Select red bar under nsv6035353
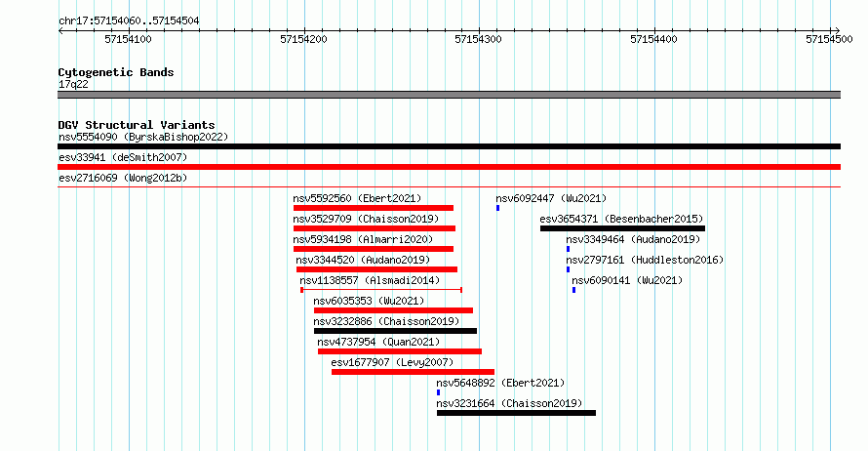The image size is (868, 451). 394,310
